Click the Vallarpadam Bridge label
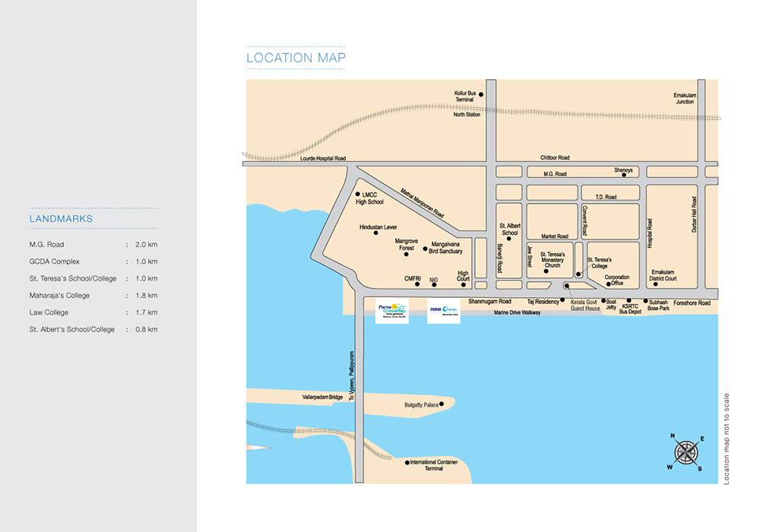The height and width of the screenshot is (532, 760). [323, 397]
